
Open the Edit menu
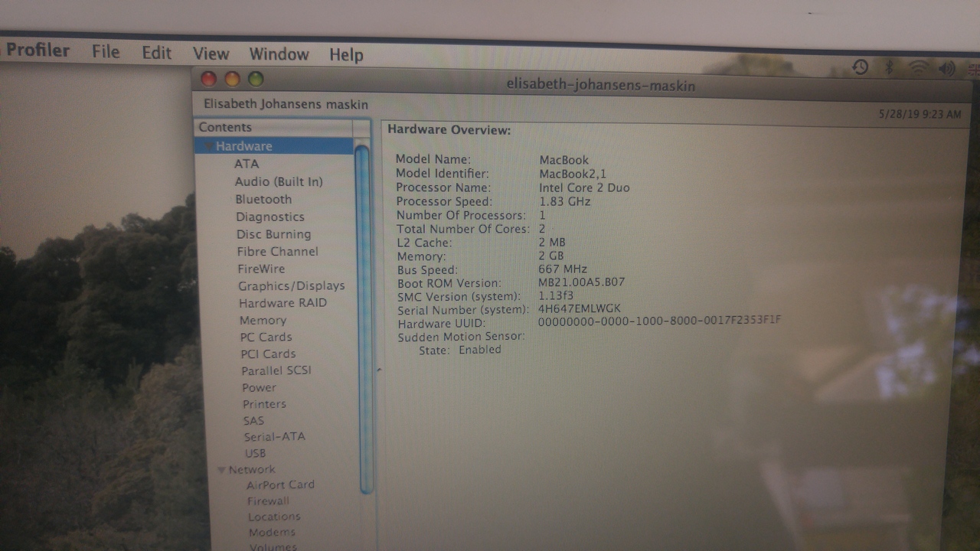click(156, 53)
